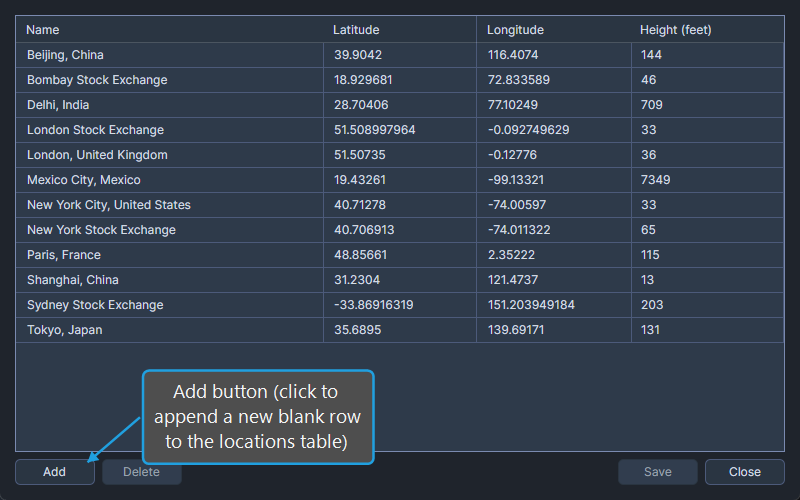Select the Delhi, India name cell

[169, 105]
